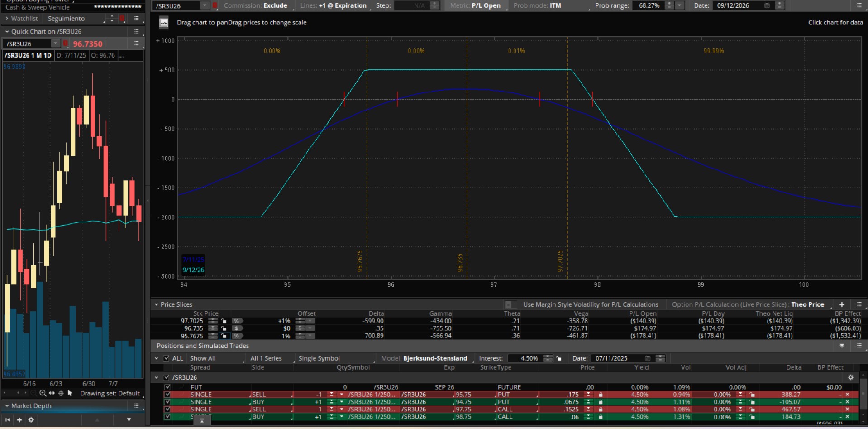Open the gear settings for the /SR3U26 positions group
Image resolution: width=868 pixels, height=429 pixels.
[x=850, y=377]
